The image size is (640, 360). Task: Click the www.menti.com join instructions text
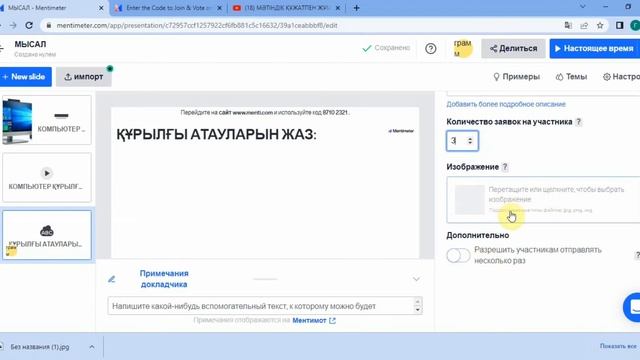(265, 112)
